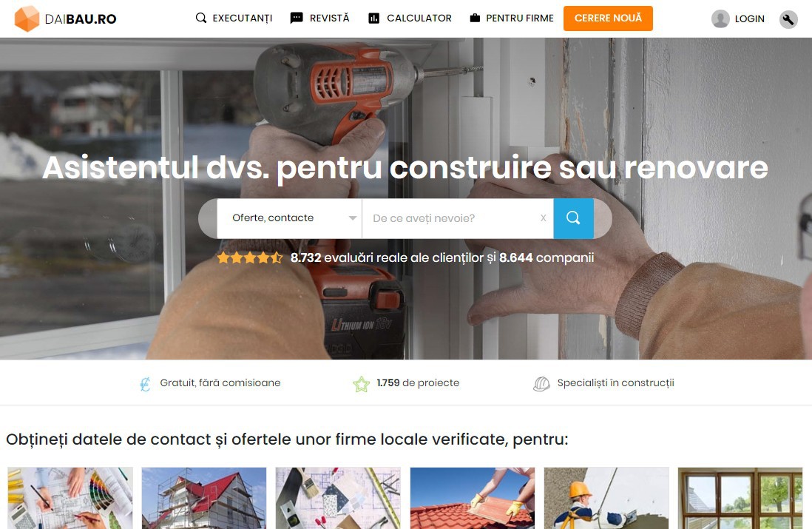Viewport: 812px width, 529px height.
Task: Click the hard hat specialists icon
Action: coord(541,384)
